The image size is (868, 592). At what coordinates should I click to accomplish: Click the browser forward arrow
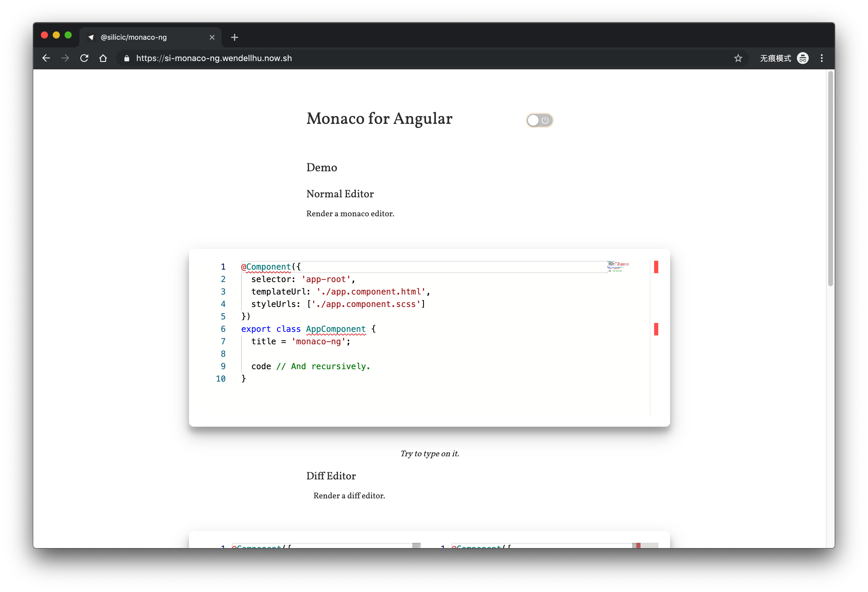[65, 58]
